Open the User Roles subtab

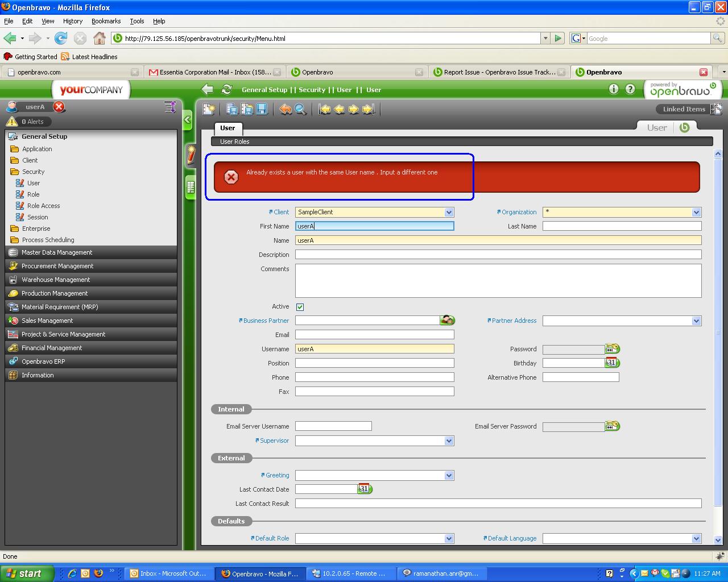point(235,142)
